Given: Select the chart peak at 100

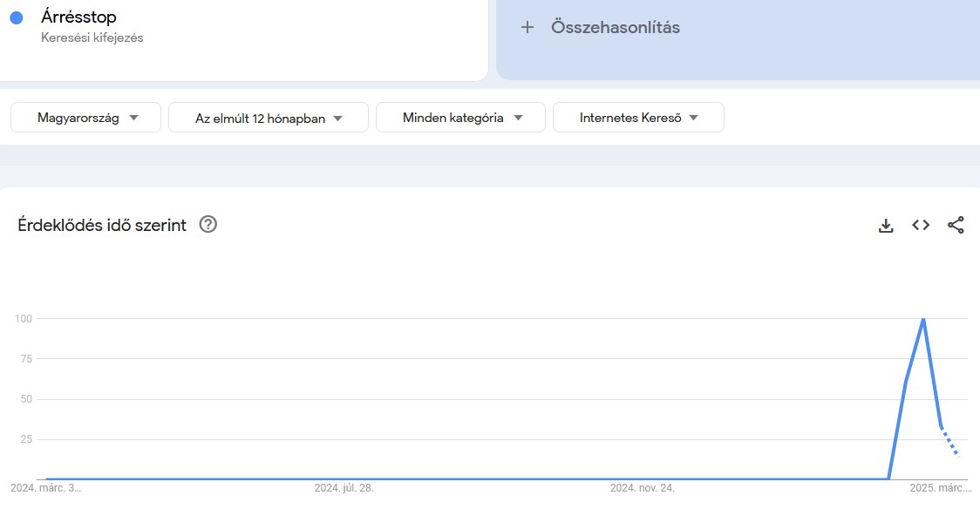Looking at the screenshot, I should tap(923, 319).
